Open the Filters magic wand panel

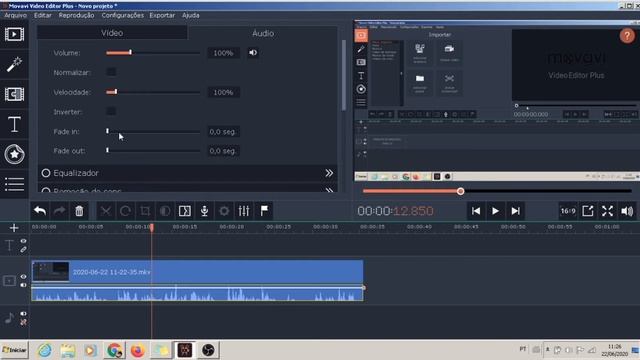click(x=14, y=64)
